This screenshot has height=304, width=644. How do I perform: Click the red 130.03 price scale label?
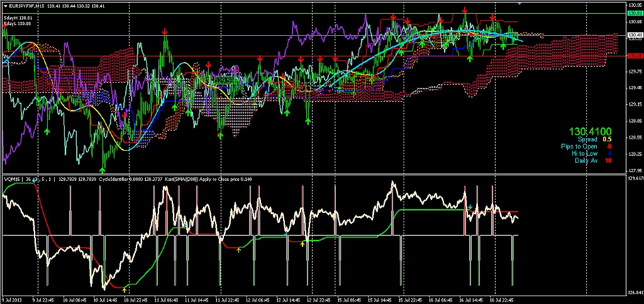tap(634, 57)
